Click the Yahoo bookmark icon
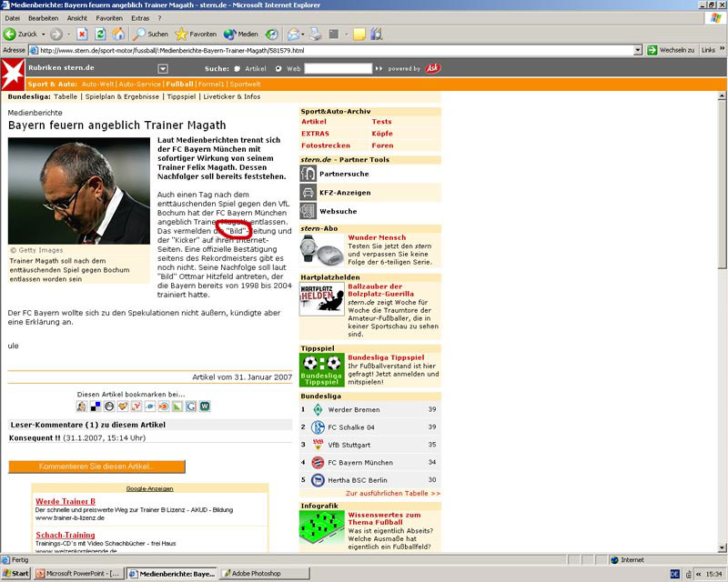Screen dimensions: 728x582 pyautogui.click(x=136, y=406)
